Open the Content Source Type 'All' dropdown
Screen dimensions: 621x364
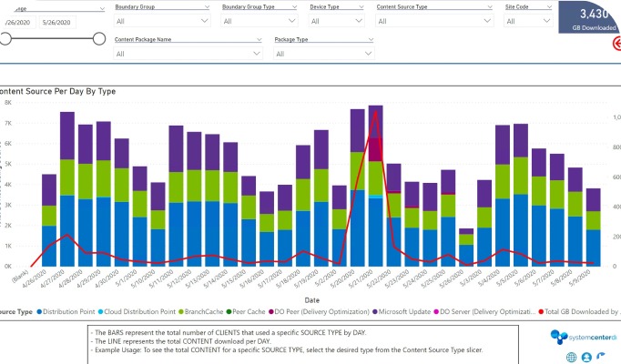pos(434,21)
